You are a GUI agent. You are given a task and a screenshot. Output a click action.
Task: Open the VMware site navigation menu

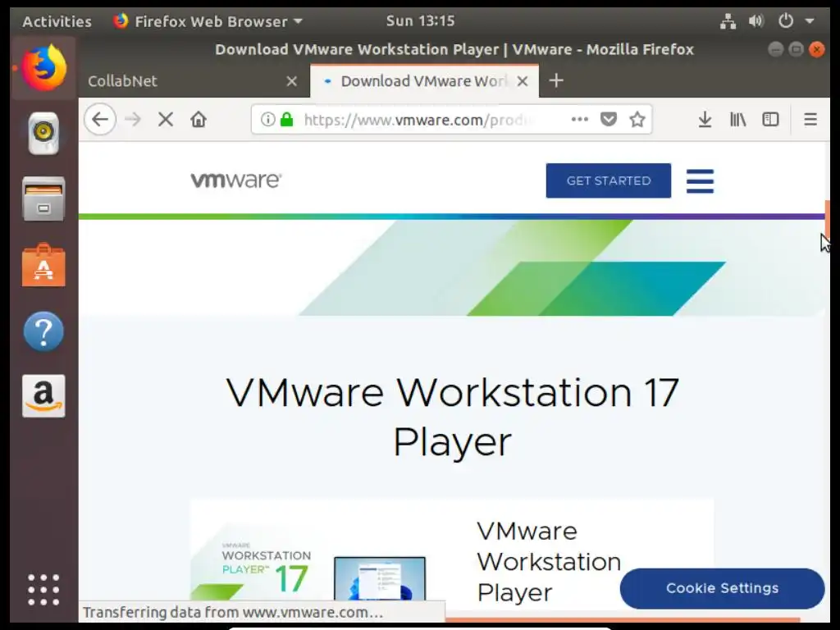(700, 180)
